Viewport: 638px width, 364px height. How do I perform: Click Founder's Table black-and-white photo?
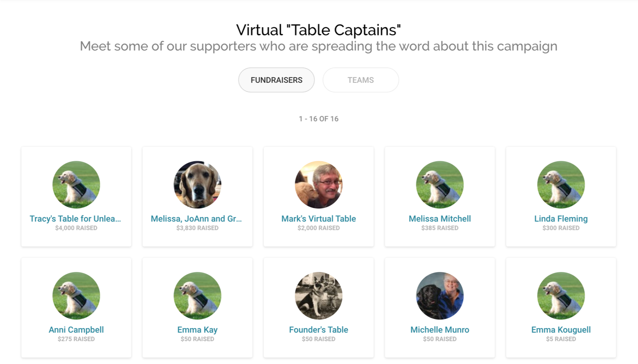pyautogui.click(x=319, y=296)
